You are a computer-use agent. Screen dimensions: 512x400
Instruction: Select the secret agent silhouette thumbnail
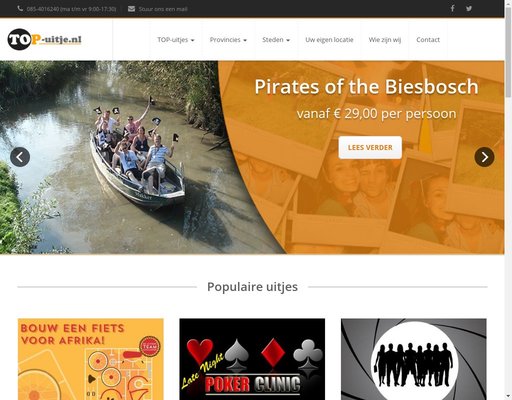point(414,359)
